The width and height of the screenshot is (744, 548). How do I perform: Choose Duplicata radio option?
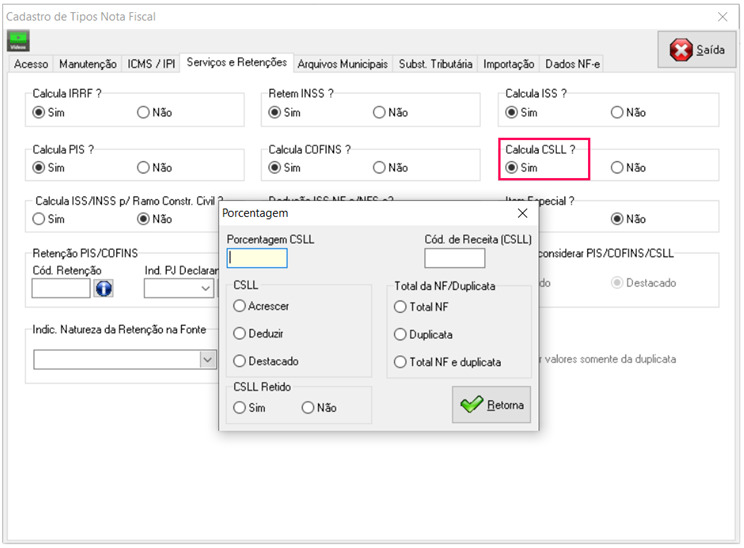coord(401,335)
